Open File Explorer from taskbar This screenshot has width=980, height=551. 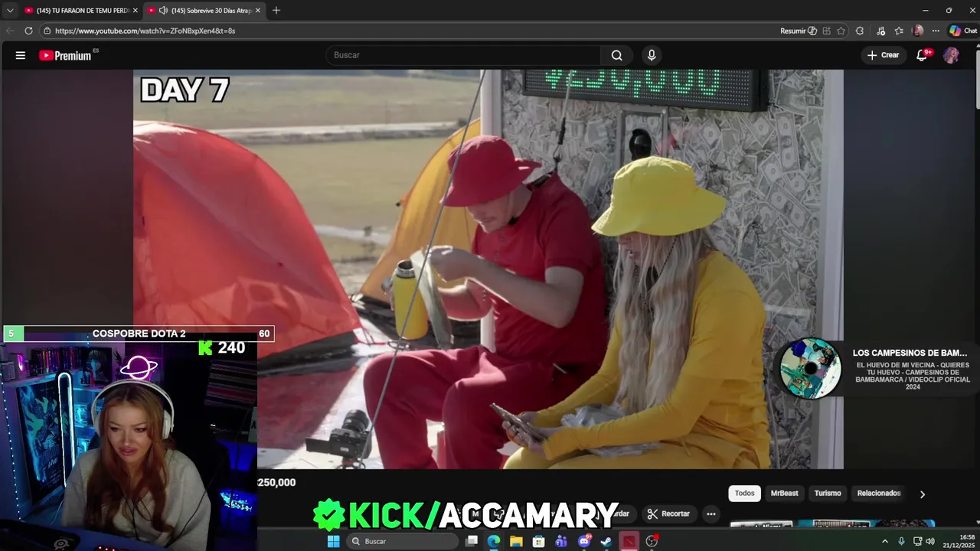coord(516,541)
